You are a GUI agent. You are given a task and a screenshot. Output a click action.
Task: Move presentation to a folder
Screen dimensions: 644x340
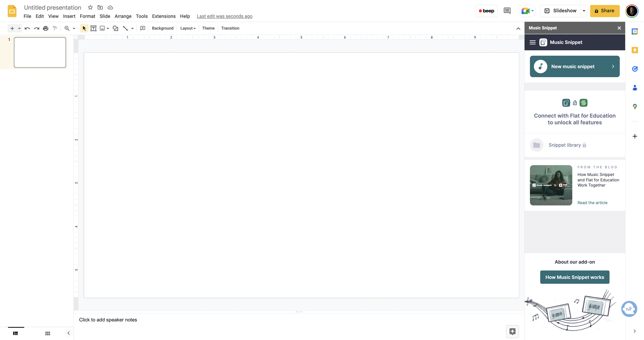(100, 7)
